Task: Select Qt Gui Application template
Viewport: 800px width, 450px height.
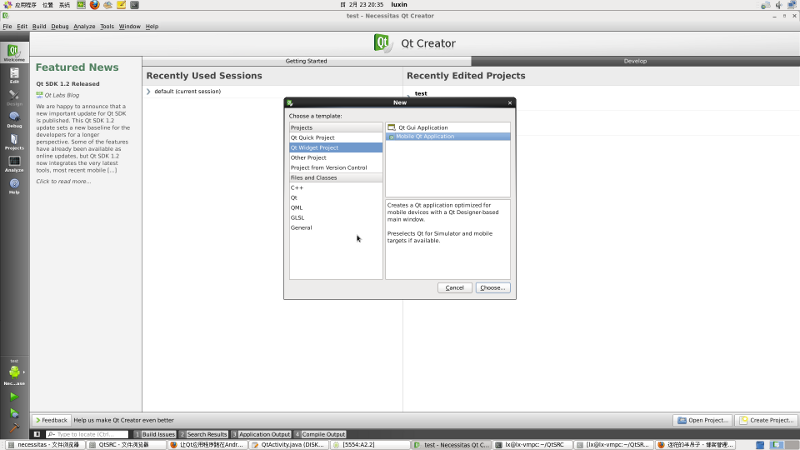Action: (448, 128)
